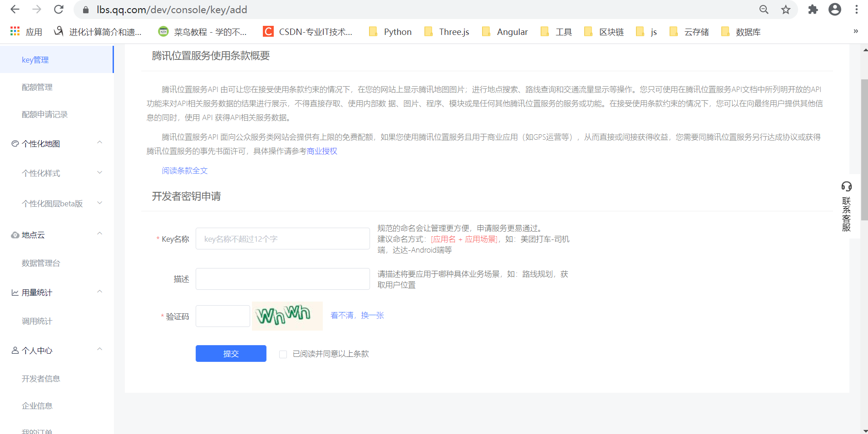Click the browser reload icon

(59, 9)
